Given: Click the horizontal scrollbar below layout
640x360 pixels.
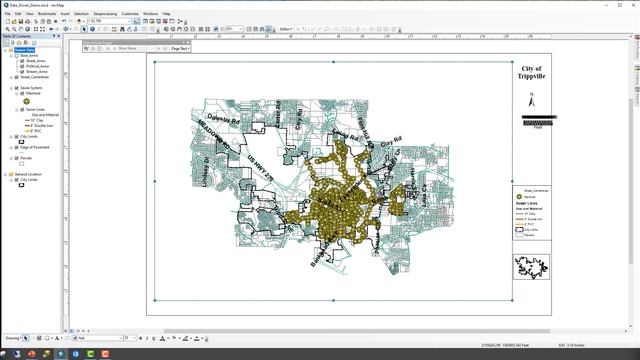Looking at the screenshot, I should 356,331.
